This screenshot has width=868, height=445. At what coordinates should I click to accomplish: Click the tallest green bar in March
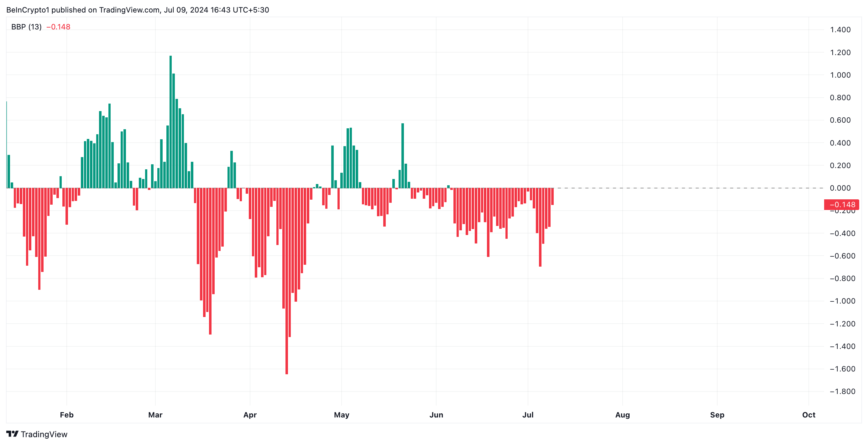tap(170, 121)
